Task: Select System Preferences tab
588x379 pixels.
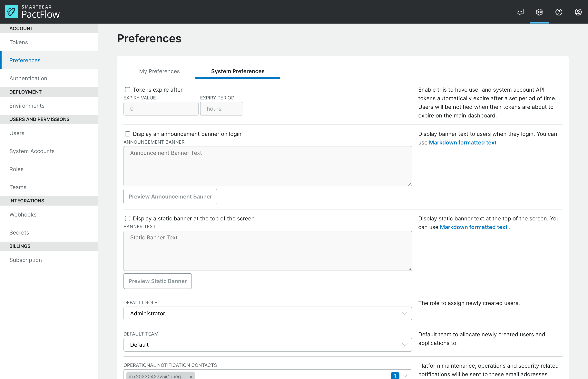Action: click(238, 71)
